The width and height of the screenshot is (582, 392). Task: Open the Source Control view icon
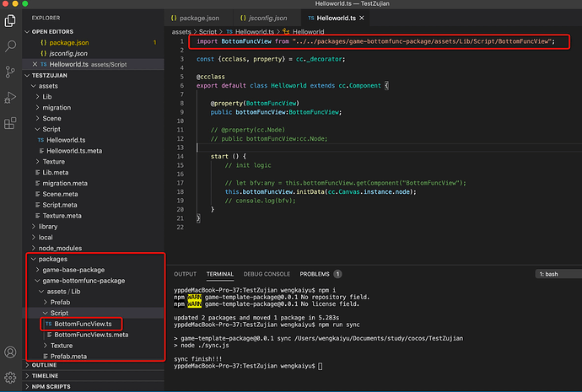pyautogui.click(x=10, y=72)
